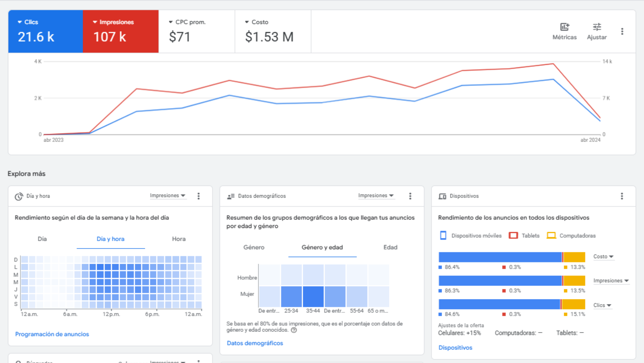Click blue mobile segment of Costo bar

tap(500, 257)
